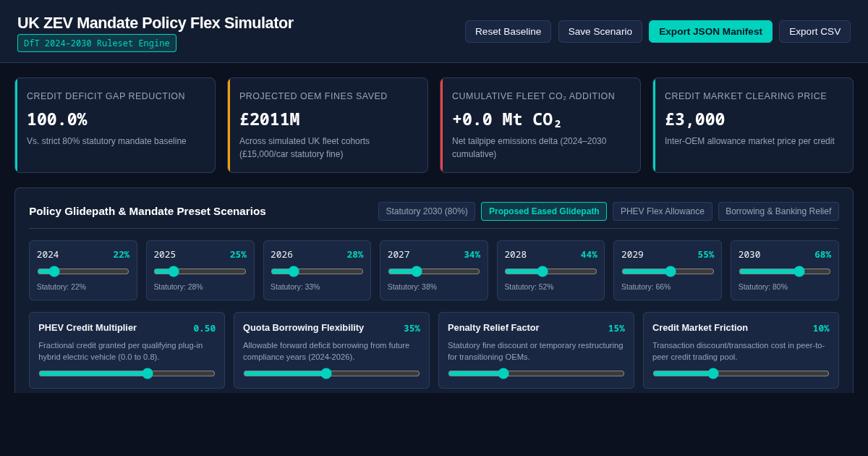868x456 pixels.
Task: Click the 100.0% credit deficit value
Action: click(x=57, y=119)
